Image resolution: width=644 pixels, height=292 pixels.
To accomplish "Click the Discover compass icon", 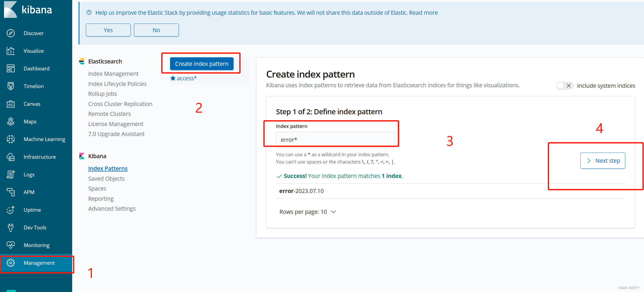I will (x=11, y=33).
